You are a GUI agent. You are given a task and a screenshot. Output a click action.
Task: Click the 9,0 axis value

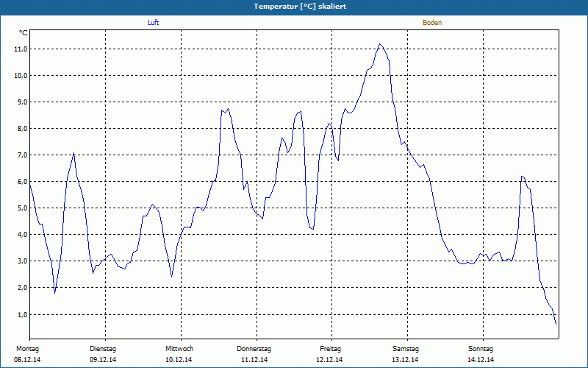22,102
